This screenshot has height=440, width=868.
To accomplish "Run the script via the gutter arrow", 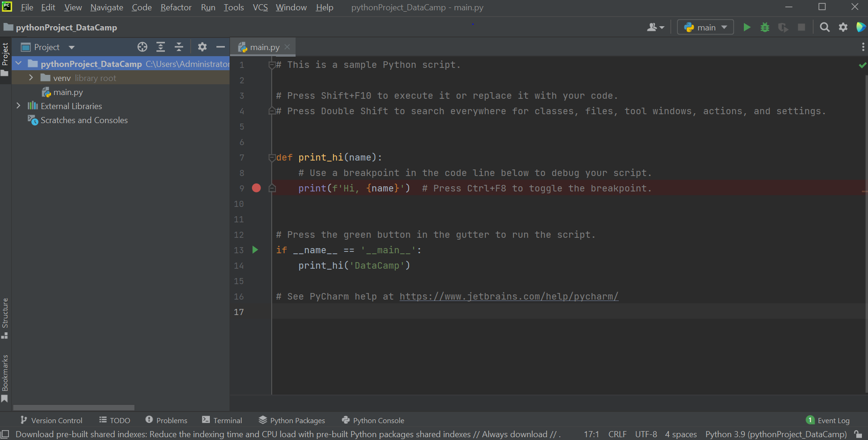I will point(255,249).
